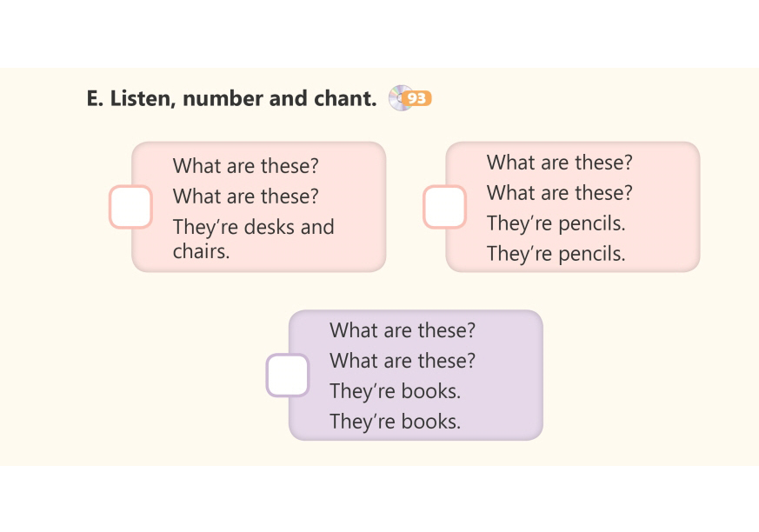
Task: Click the second "They're books." line
Action: pos(395,422)
